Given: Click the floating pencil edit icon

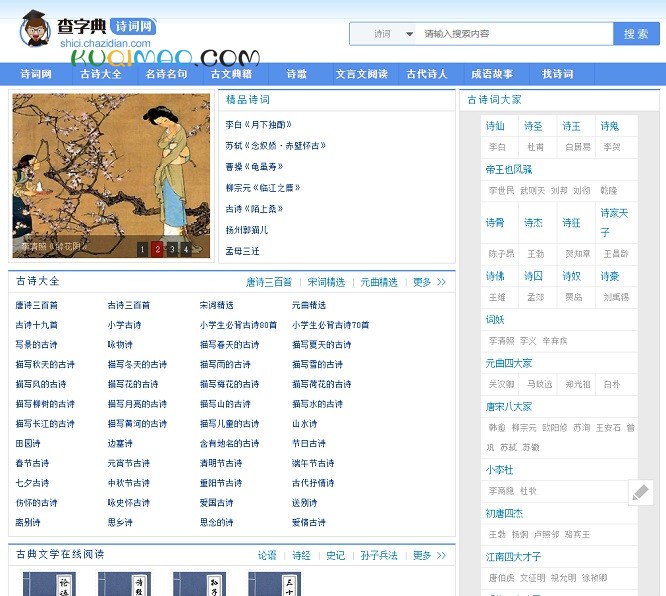Looking at the screenshot, I should pyautogui.click(x=641, y=492).
